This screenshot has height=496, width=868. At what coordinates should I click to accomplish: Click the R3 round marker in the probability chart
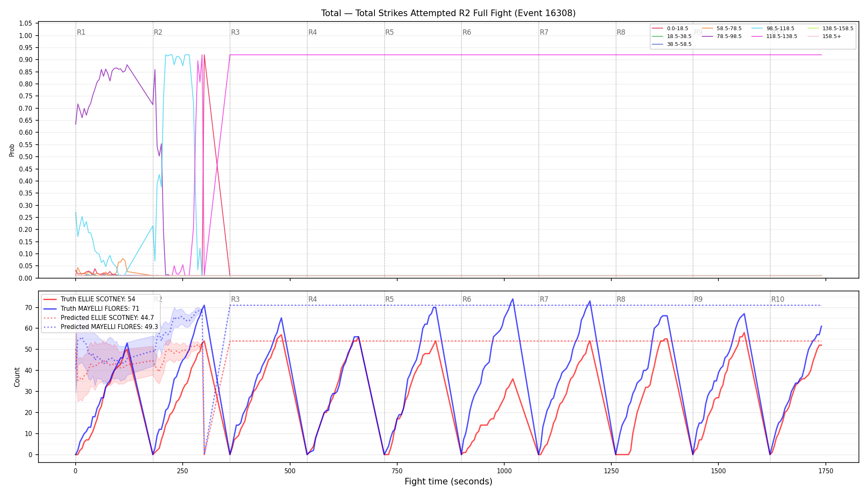point(235,32)
